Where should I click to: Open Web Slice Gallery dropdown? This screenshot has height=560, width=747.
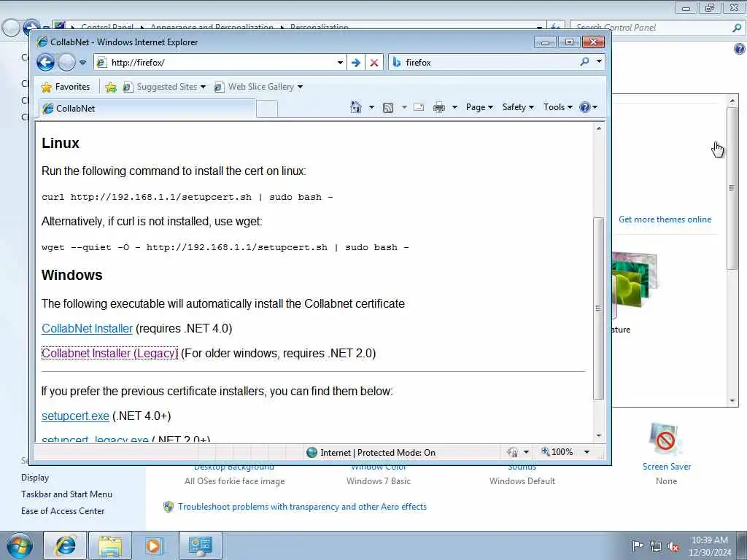[258, 87]
